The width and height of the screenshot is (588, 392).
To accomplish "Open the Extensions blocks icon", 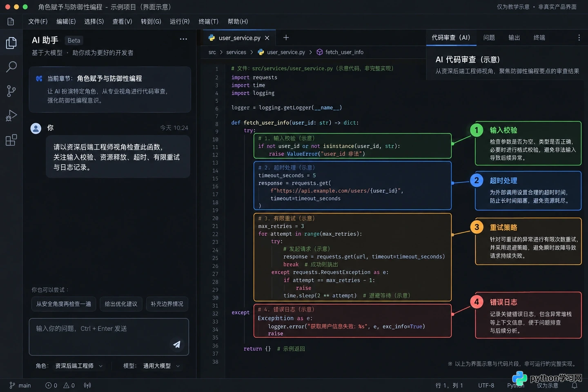I will point(11,140).
